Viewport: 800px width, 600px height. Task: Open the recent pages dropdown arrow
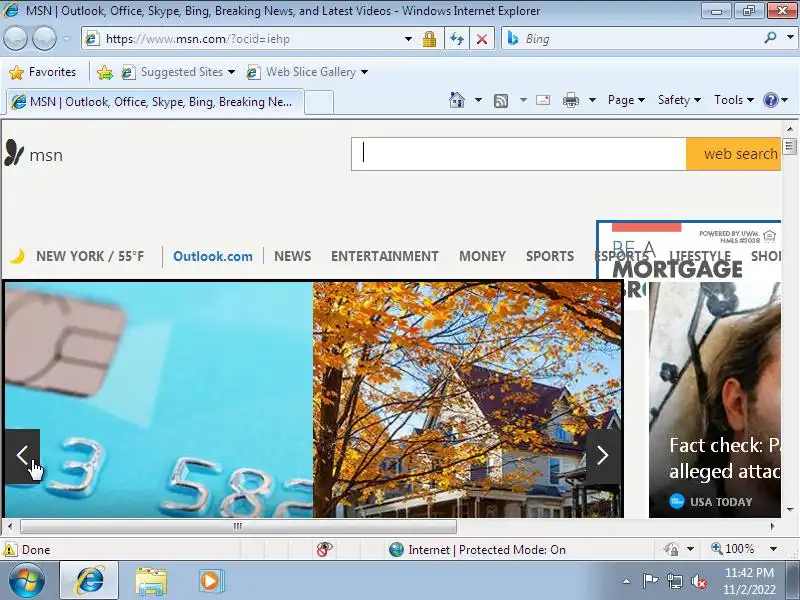click(66, 38)
